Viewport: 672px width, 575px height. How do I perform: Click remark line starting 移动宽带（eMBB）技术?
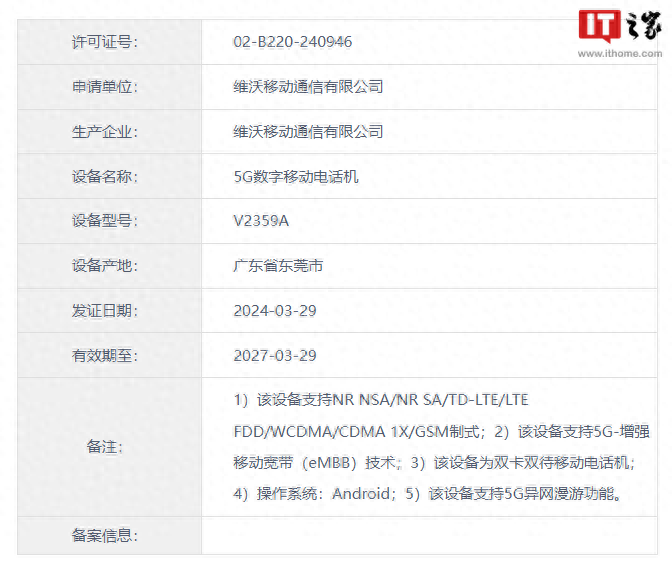[x=434, y=463]
